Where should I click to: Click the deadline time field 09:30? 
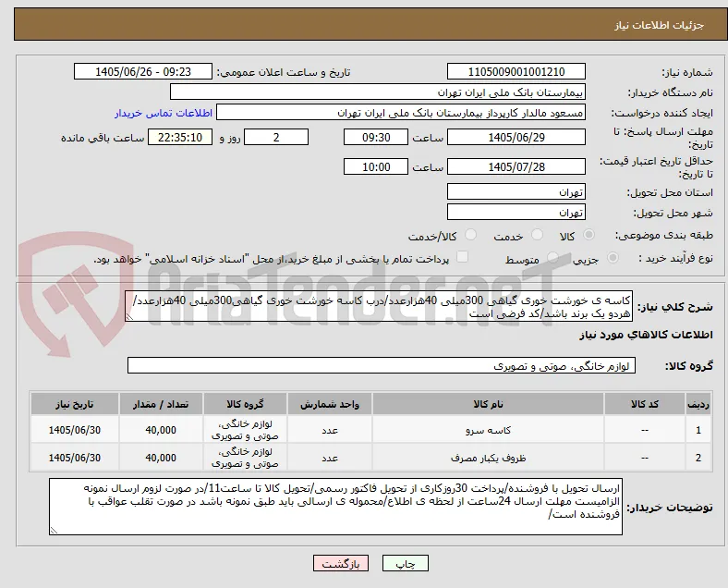376,138
